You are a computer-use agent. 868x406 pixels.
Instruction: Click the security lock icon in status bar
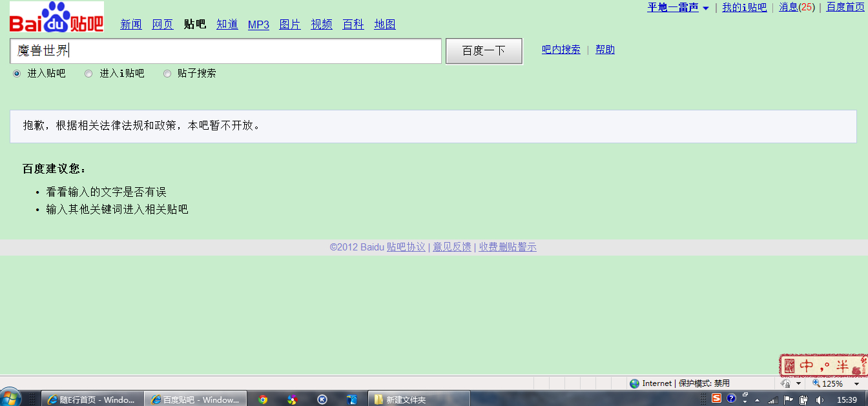tap(785, 383)
